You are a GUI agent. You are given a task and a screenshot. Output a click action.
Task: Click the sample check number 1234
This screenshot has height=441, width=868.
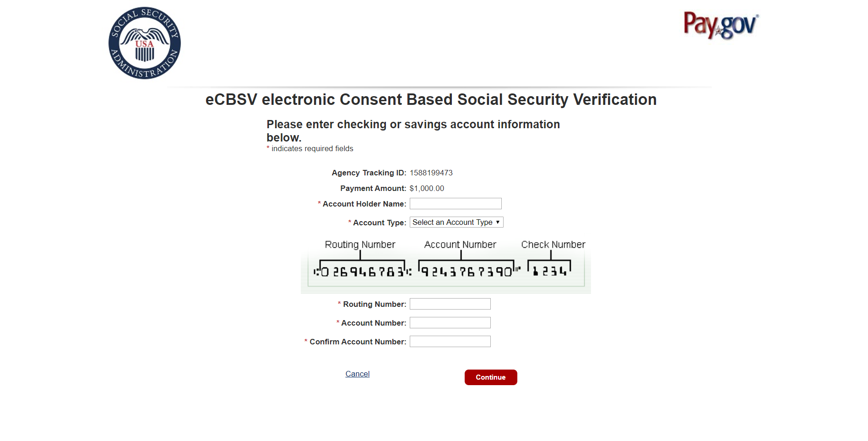tap(550, 271)
